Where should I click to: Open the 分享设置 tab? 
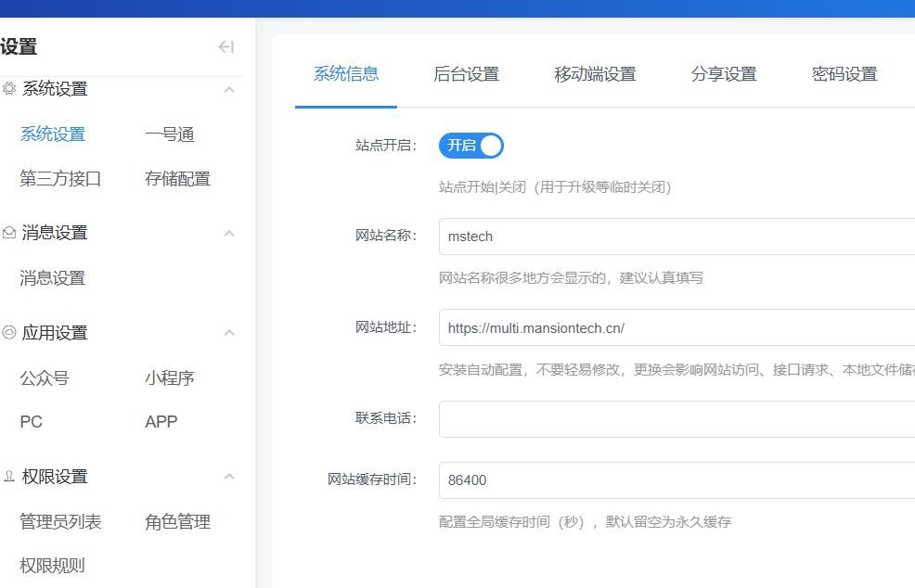coord(724,74)
